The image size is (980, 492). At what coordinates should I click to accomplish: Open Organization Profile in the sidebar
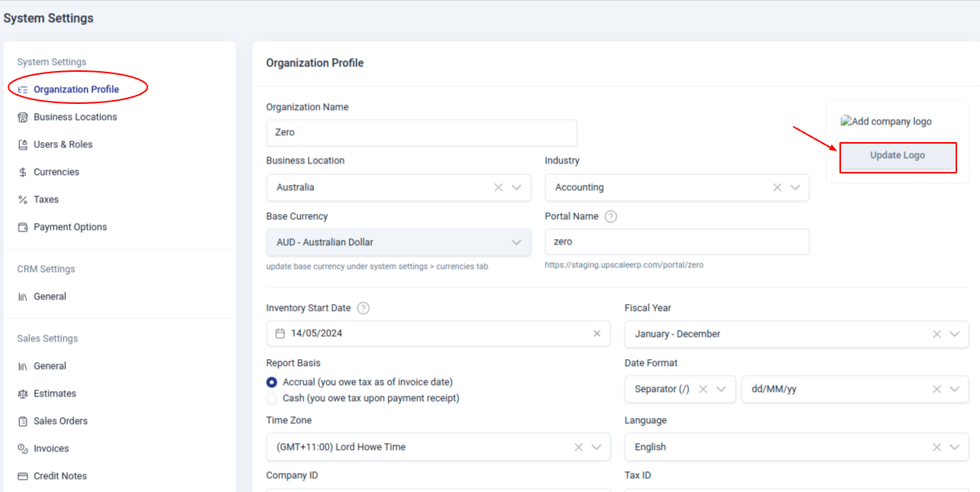[x=76, y=89]
